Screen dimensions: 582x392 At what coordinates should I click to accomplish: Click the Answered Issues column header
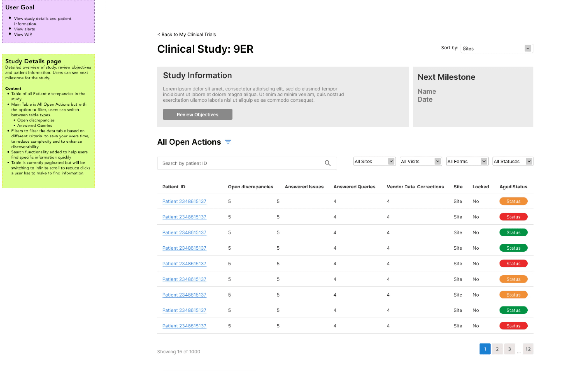pyautogui.click(x=304, y=187)
